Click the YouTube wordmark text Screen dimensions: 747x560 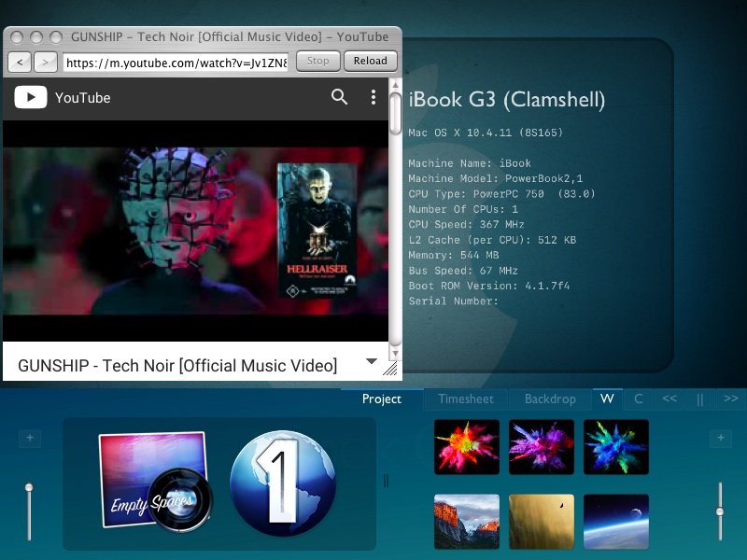[x=82, y=98]
